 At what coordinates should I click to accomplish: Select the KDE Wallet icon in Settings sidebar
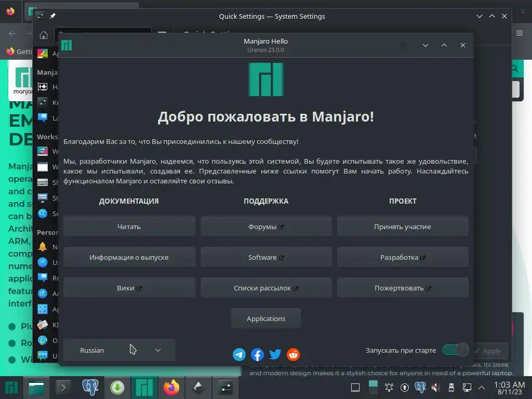(x=43, y=325)
